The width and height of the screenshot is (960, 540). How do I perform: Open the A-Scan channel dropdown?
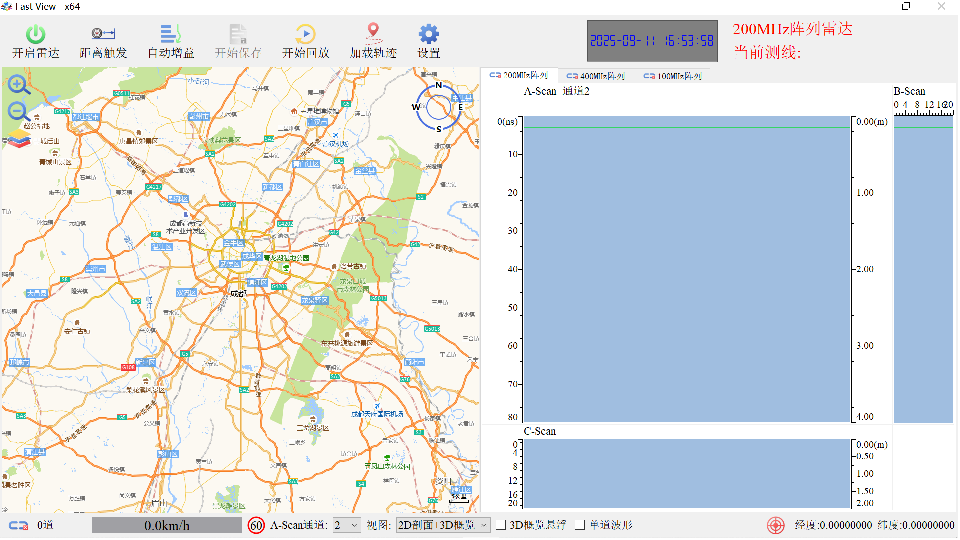[347, 525]
